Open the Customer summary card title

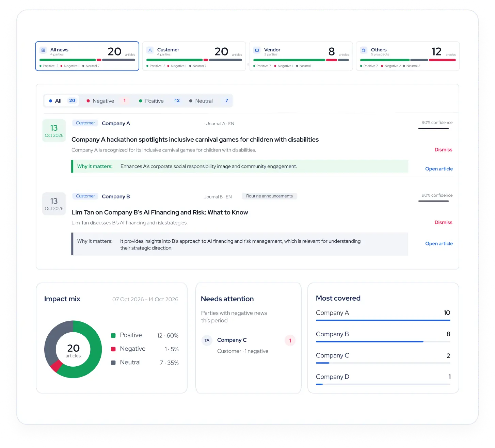pos(168,50)
